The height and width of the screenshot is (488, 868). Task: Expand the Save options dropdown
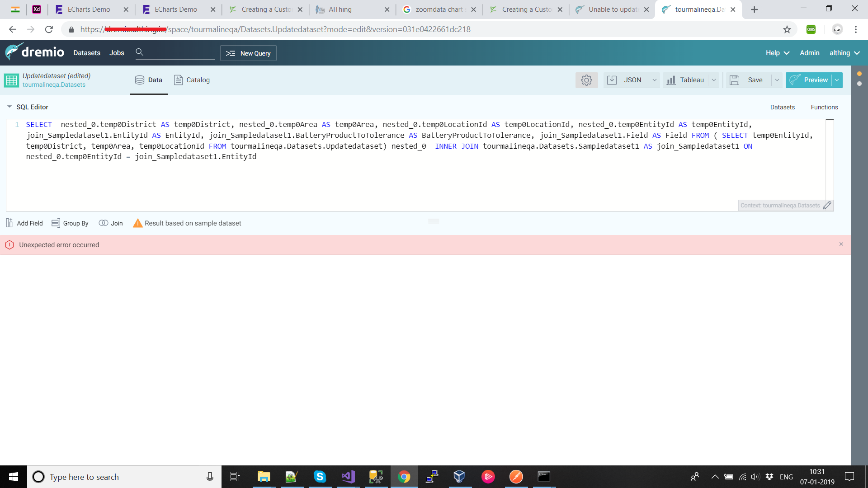(x=777, y=80)
